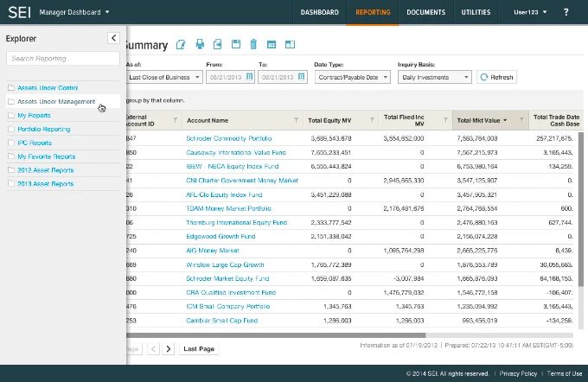Click the 2013 Asset Reports folder icon
This screenshot has width=588, height=382.
coord(11,184)
